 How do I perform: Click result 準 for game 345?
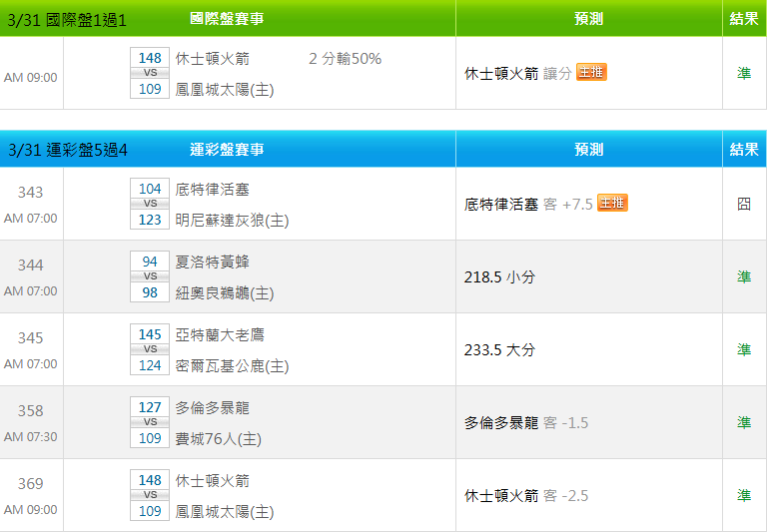coord(744,349)
